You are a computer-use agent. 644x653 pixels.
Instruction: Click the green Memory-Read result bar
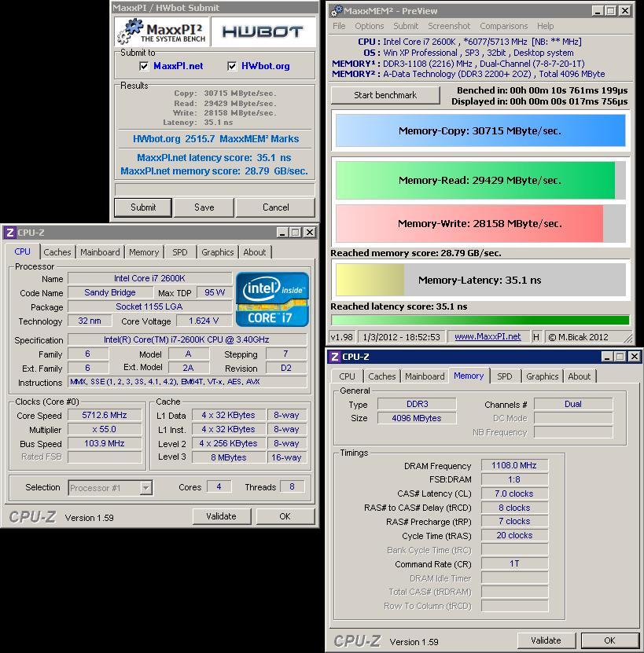point(480,180)
